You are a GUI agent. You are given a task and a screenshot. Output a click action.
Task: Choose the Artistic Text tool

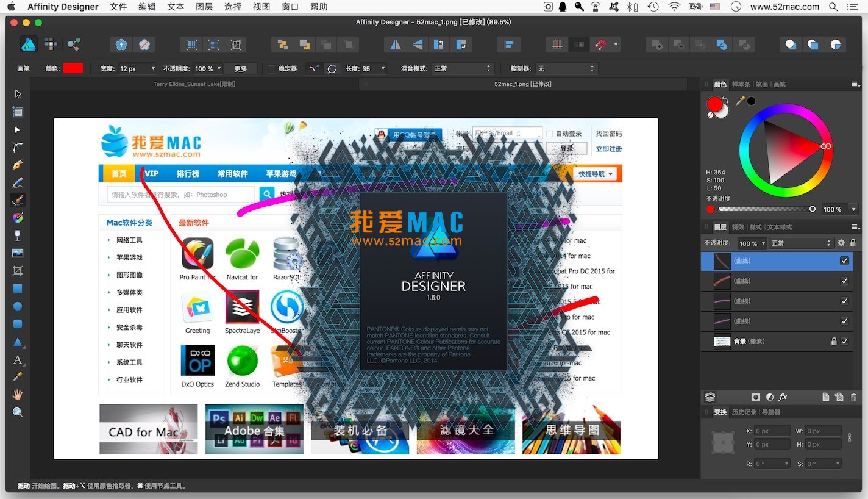point(17,360)
